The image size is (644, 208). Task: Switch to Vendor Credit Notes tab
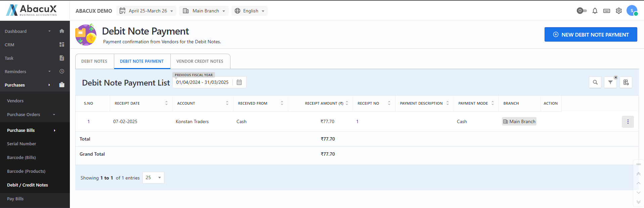click(200, 61)
